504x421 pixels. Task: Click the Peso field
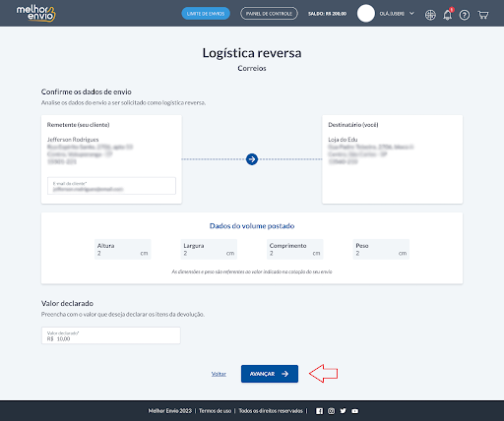pyautogui.click(x=381, y=250)
